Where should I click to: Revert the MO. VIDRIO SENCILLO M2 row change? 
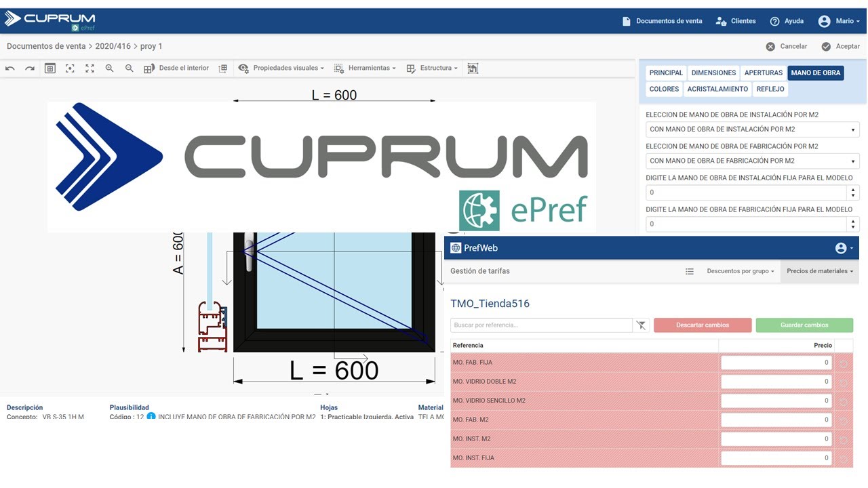click(x=844, y=401)
